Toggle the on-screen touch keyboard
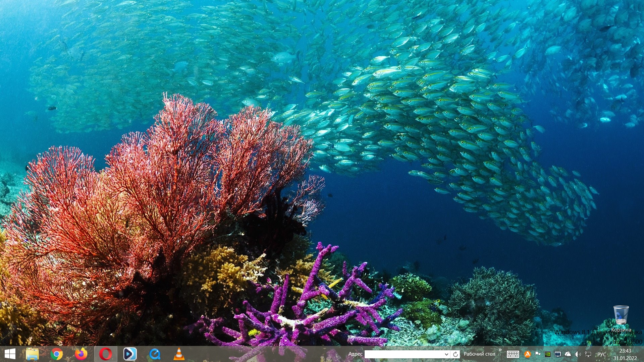 pos(513,354)
